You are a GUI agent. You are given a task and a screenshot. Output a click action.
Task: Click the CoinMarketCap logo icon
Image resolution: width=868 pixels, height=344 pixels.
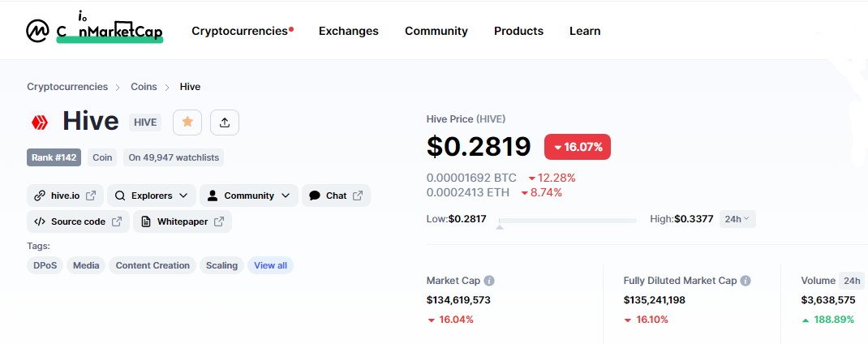tap(37, 31)
